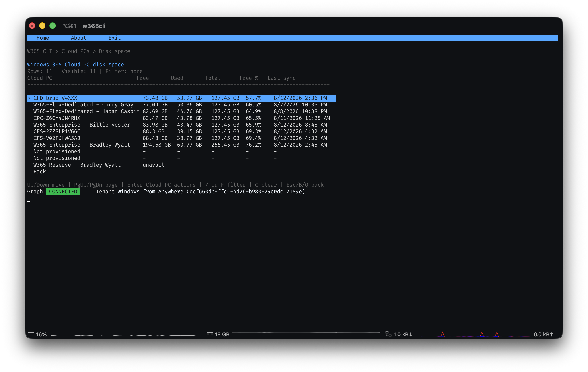Click the 60.77 GB used value
This screenshot has width=588, height=372.
tap(189, 145)
